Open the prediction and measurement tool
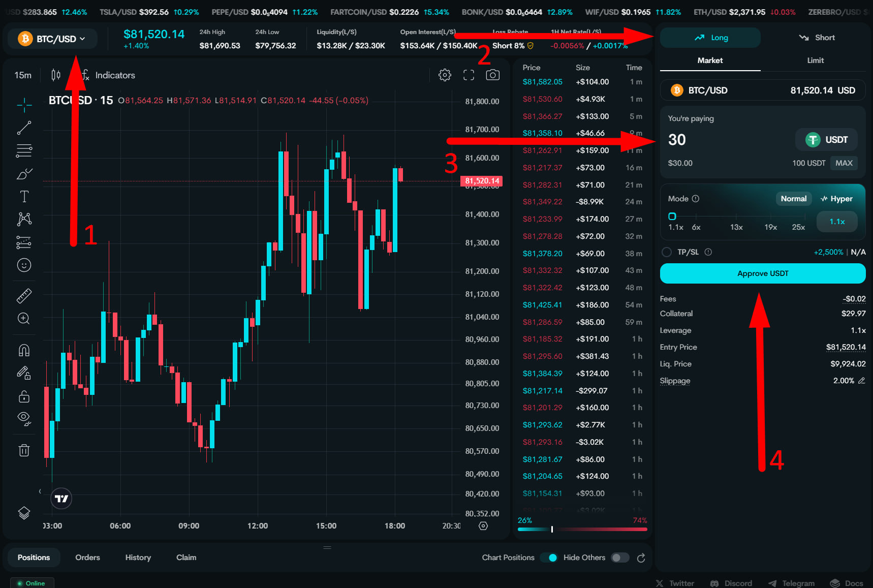The height and width of the screenshot is (588, 873). [x=24, y=242]
